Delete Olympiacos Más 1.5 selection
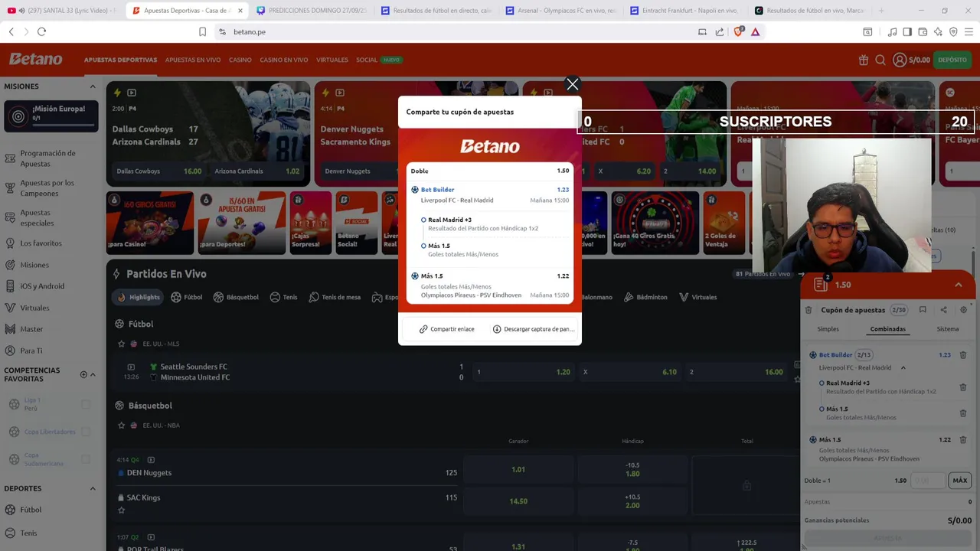Screen dimensions: 980x551 tap(963, 440)
